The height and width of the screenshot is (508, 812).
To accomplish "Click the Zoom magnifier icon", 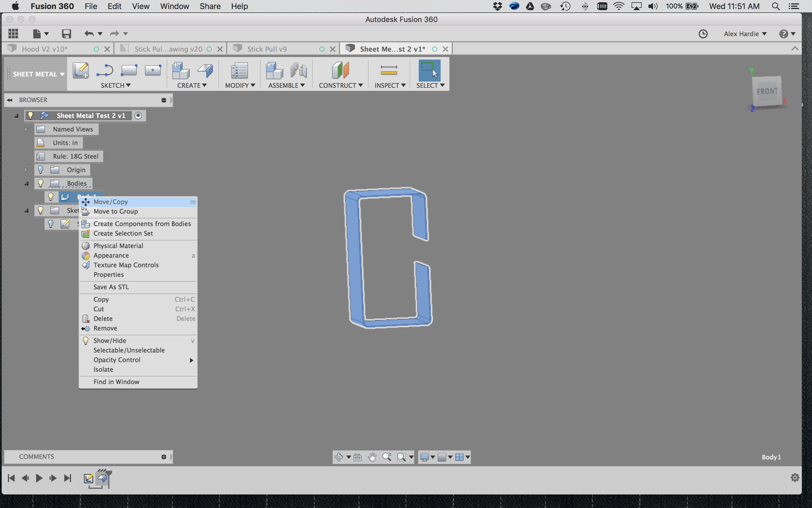I will (x=387, y=457).
